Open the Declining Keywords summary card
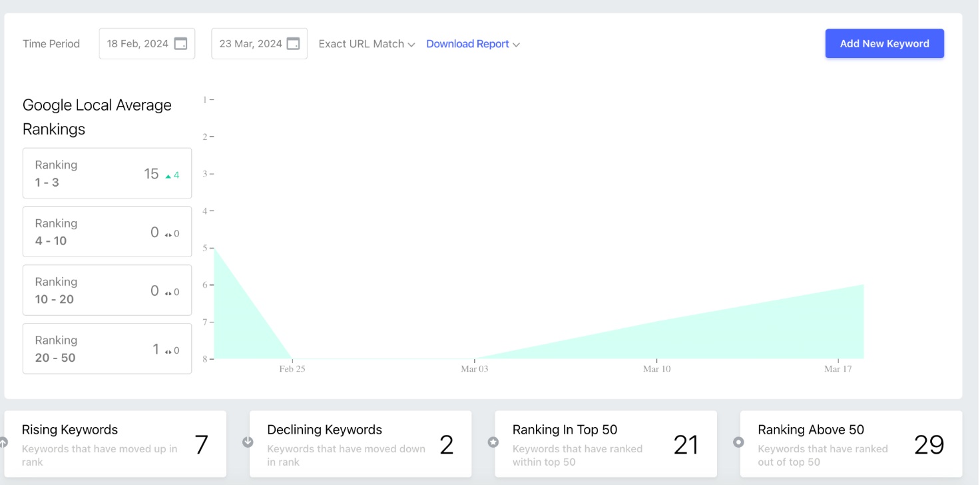 pyautogui.click(x=360, y=444)
